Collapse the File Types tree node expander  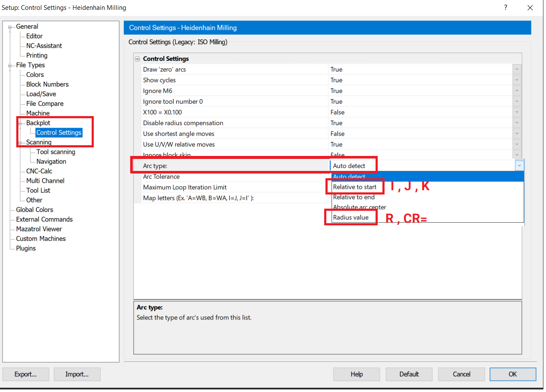coord(10,66)
